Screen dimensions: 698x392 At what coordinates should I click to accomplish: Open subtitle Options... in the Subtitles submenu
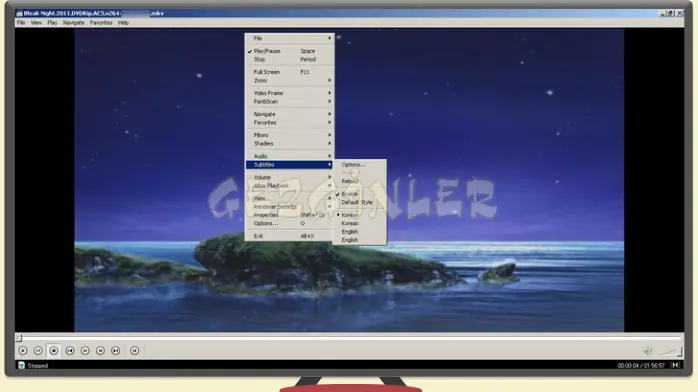(x=359, y=165)
